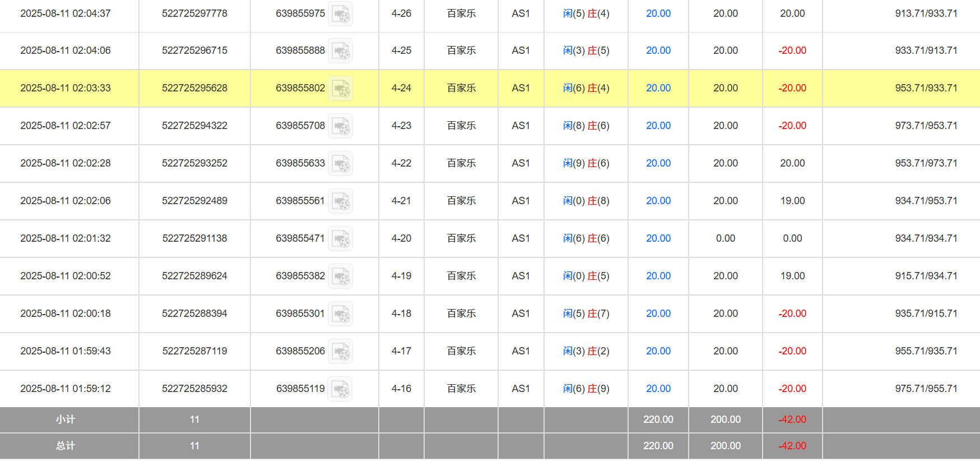Click the 小计 subtotal row label
This screenshot has width=980, height=461.
pos(66,419)
